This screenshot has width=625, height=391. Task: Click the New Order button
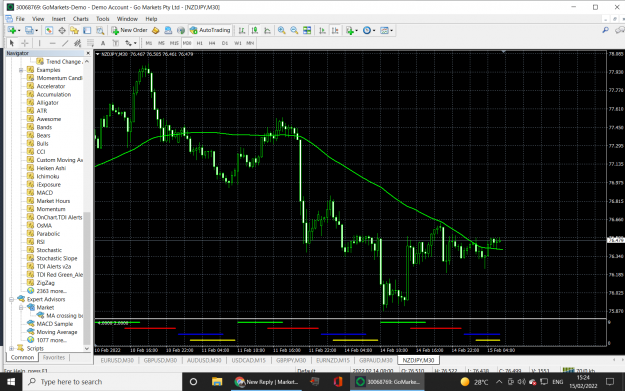[x=130, y=30]
